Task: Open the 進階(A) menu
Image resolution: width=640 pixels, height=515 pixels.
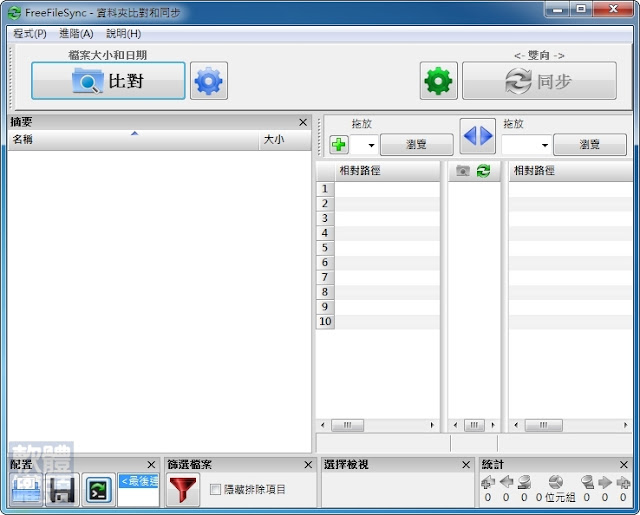Action: tap(76, 33)
